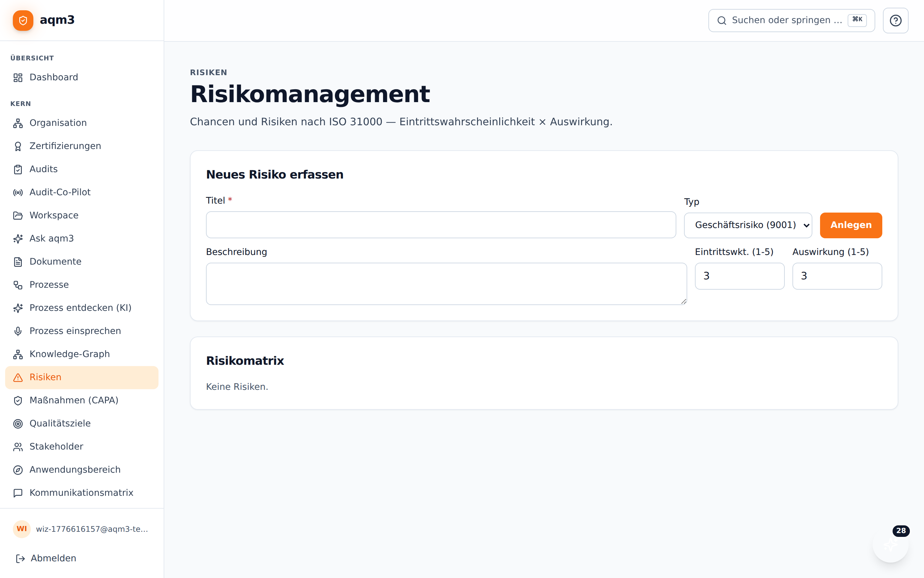Click the Suchen oder springen search box
The height and width of the screenshot is (578, 924).
coord(791,21)
